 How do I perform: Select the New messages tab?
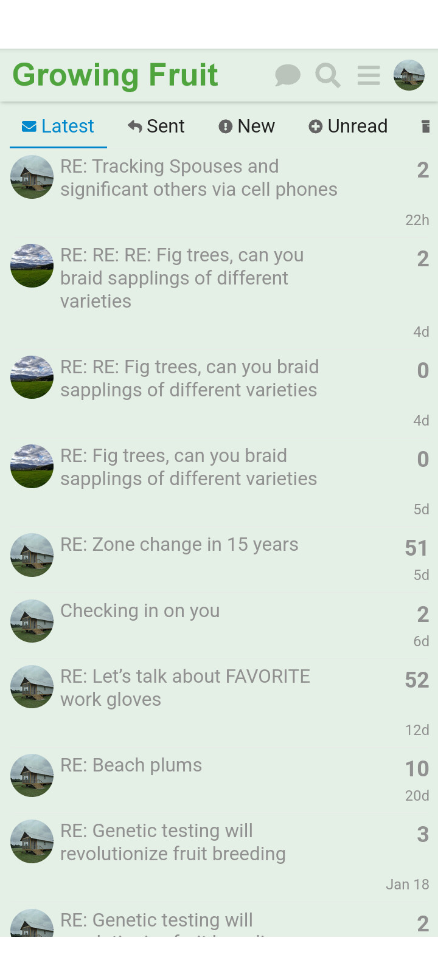click(x=247, y=126)
